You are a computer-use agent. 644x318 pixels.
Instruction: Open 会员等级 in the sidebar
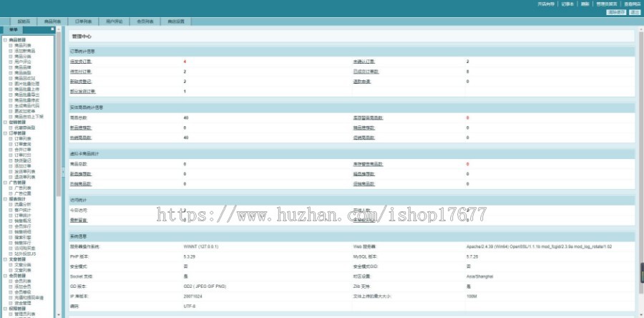click(x=23, y=292)
